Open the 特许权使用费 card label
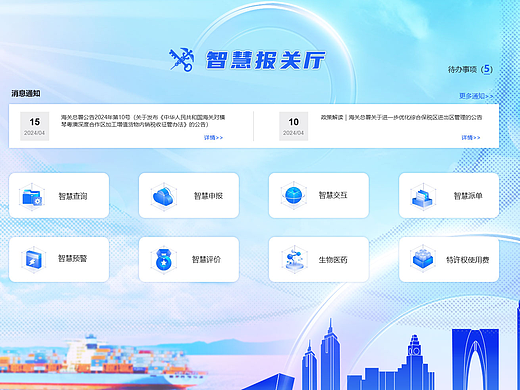 468,260
